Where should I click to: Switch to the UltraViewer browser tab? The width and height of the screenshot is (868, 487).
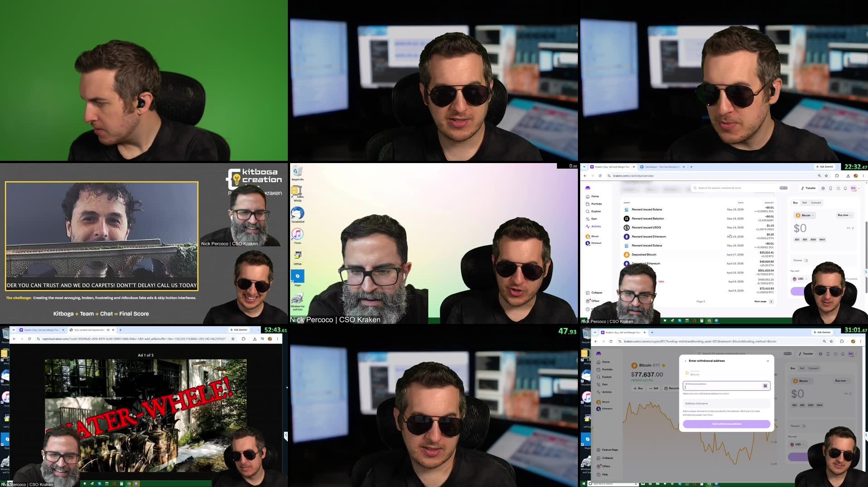pos(662,167)
